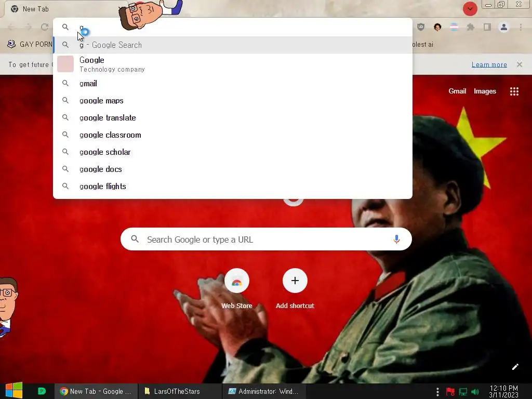The height and width of the screenshot is (399, 532).
Task: Pick the google scholar suggestion
Action: 233,152
